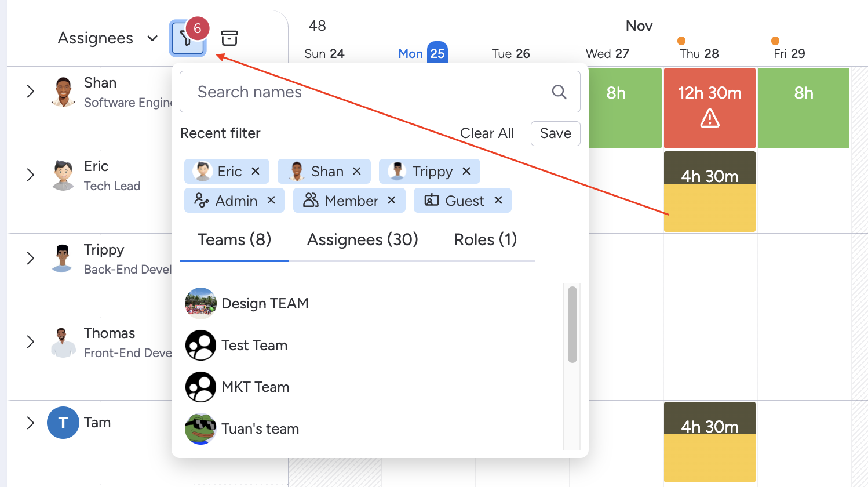Image resolution: width=868 pixels, height=487 pixels.
Task: Switch to the Assignees (30) tab
Action: tap(362, 239)
